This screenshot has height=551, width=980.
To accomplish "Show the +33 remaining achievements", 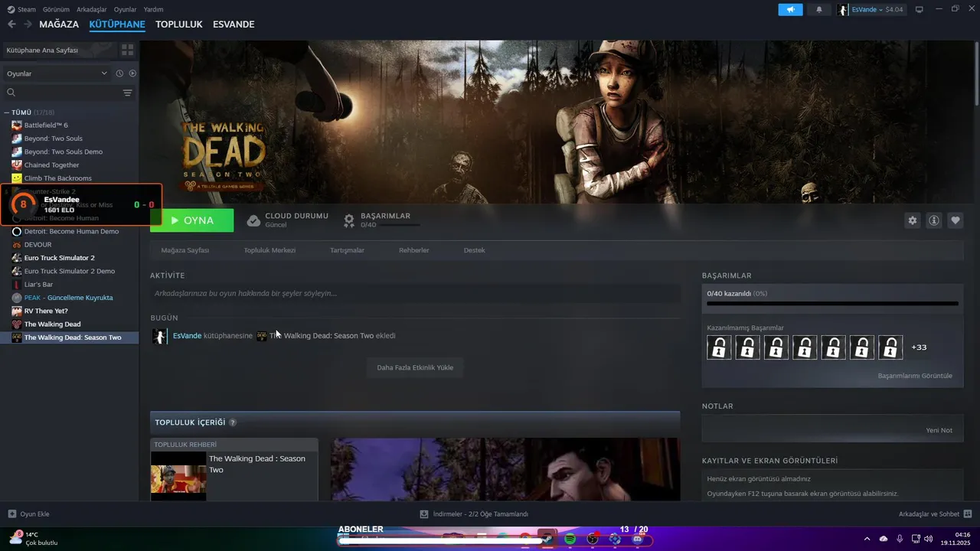I will point(919,347).
